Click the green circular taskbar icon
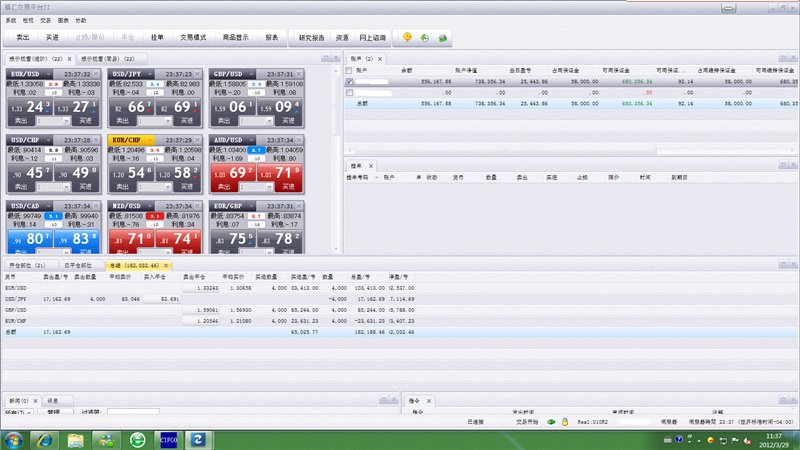 pos(137,438)
